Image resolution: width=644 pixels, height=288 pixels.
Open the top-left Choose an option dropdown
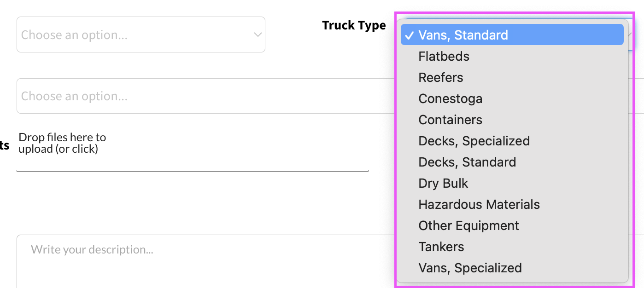134,35
